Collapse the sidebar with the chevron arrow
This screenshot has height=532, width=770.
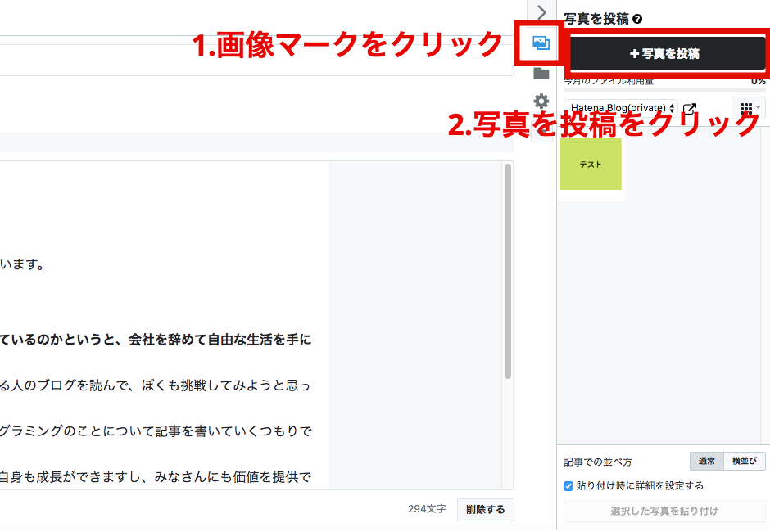pos(541,11)
